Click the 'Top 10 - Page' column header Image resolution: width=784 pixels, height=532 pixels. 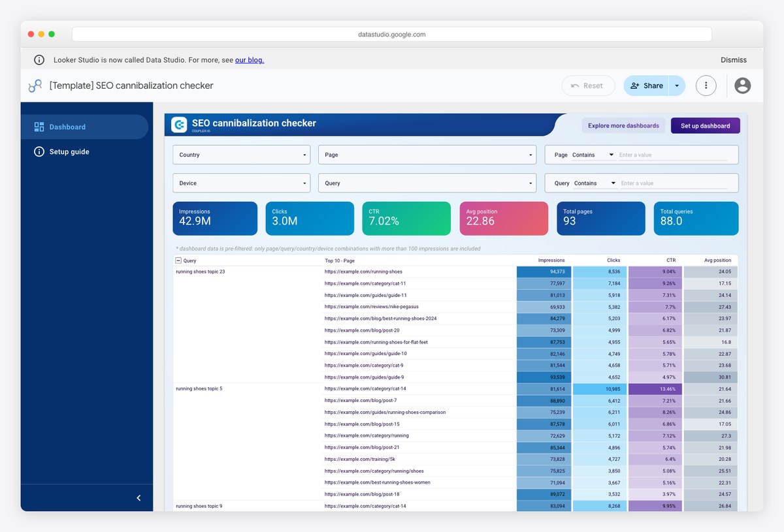point(340,260)
